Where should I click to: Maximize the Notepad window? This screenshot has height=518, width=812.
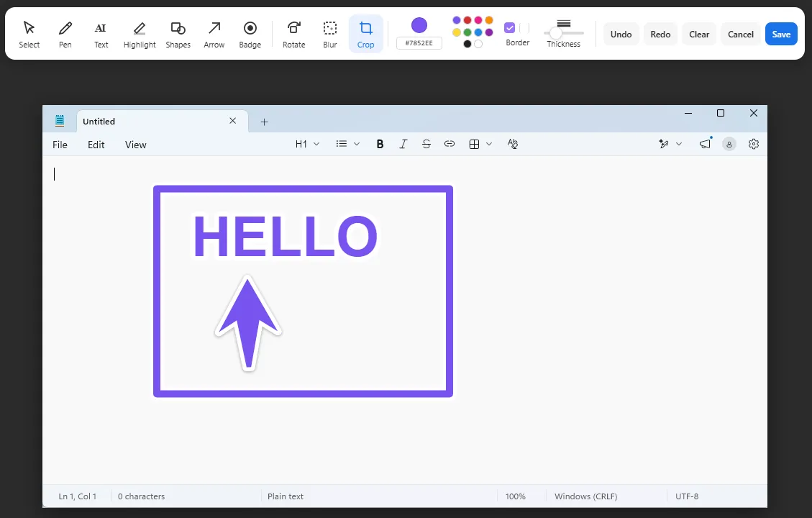pos(721,113)
